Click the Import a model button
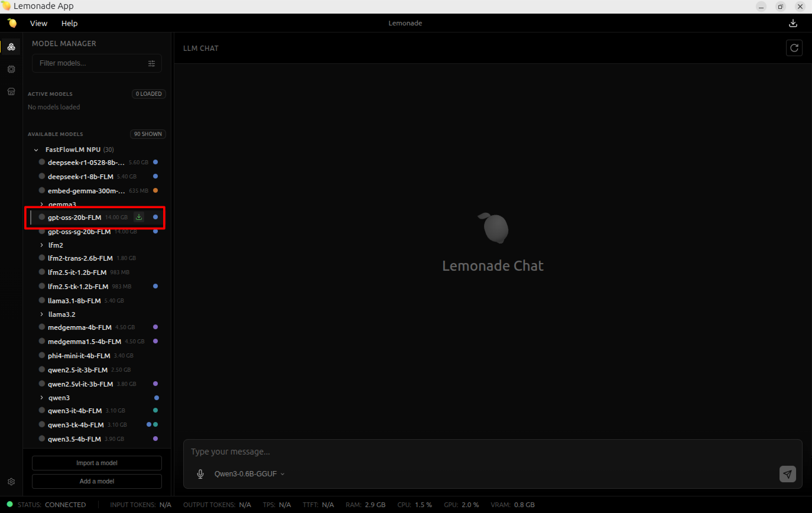Viewport: 812px width, 513px height. 97,463
